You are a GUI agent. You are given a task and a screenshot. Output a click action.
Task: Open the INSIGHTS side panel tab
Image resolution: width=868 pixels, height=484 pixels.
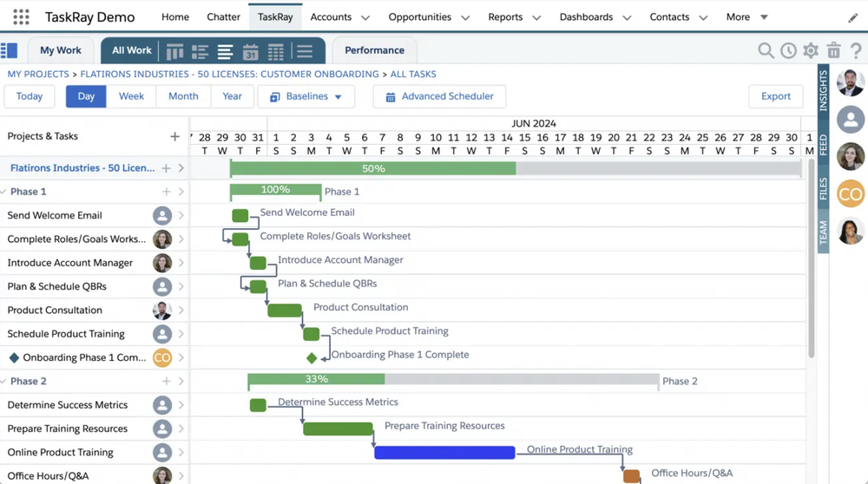(x=823, y=91)
